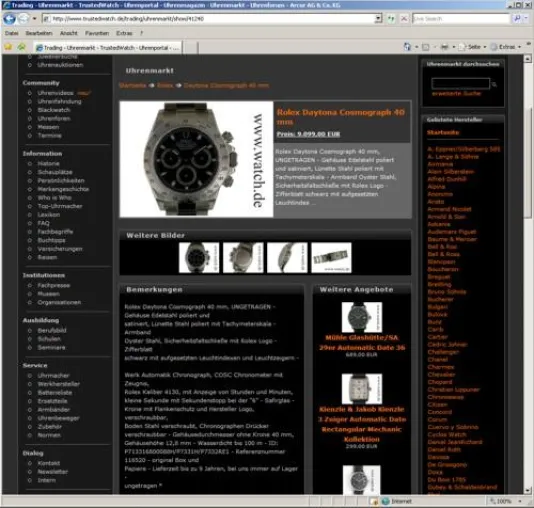The image size is (534, 508).
Task: Open the search provider dropdown arrow
Action: pyautogui.click(x=527, y=19)
